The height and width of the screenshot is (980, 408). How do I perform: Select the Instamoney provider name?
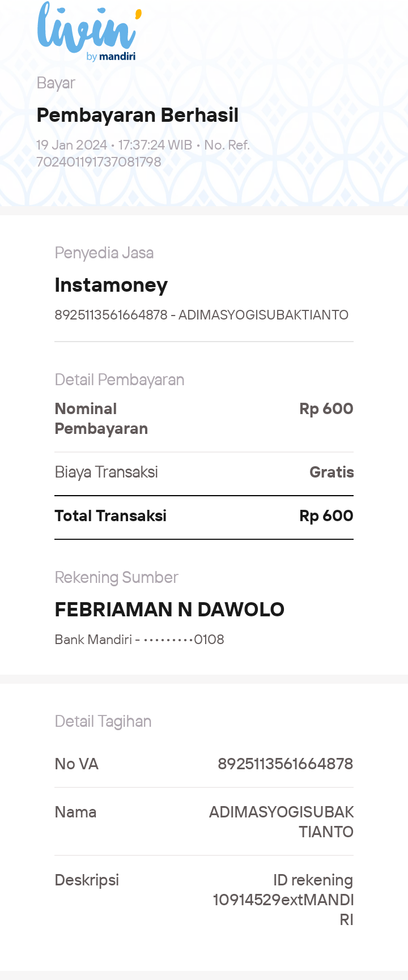(x=111, y=285)
